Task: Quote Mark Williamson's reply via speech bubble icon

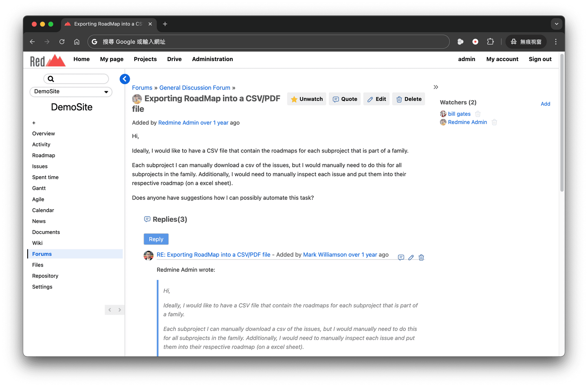Action: coord(401,257)
